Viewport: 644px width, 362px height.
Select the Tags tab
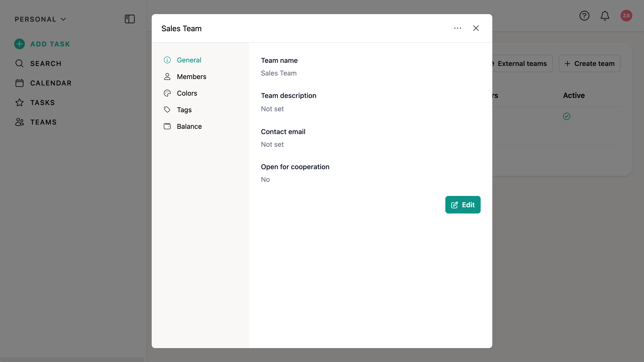(x=184, y=110)
